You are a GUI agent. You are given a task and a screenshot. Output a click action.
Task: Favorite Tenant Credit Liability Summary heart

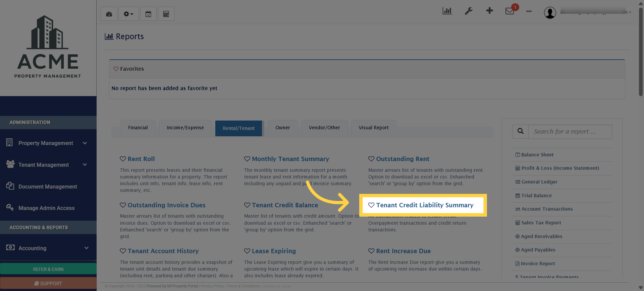click(371, 205)
